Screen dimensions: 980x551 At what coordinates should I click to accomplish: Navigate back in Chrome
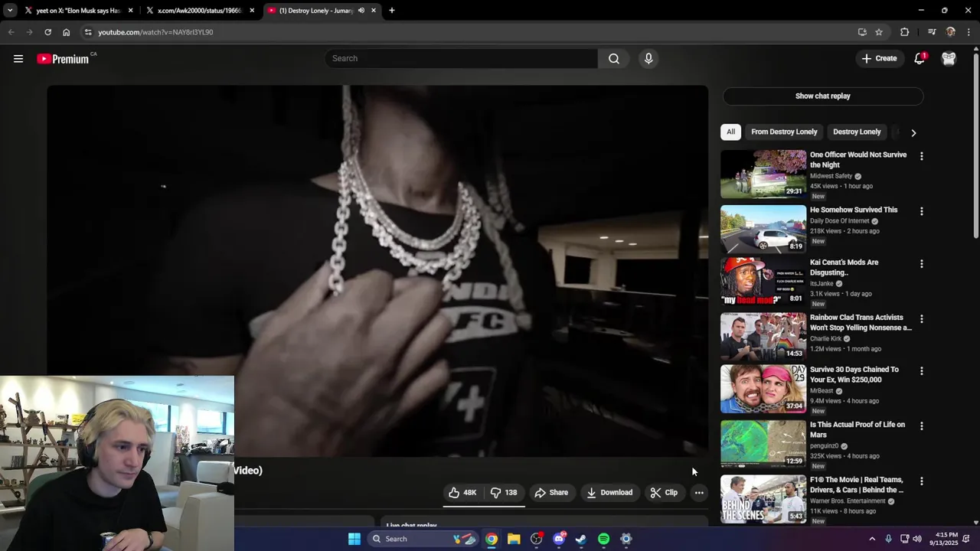[11, 32]
